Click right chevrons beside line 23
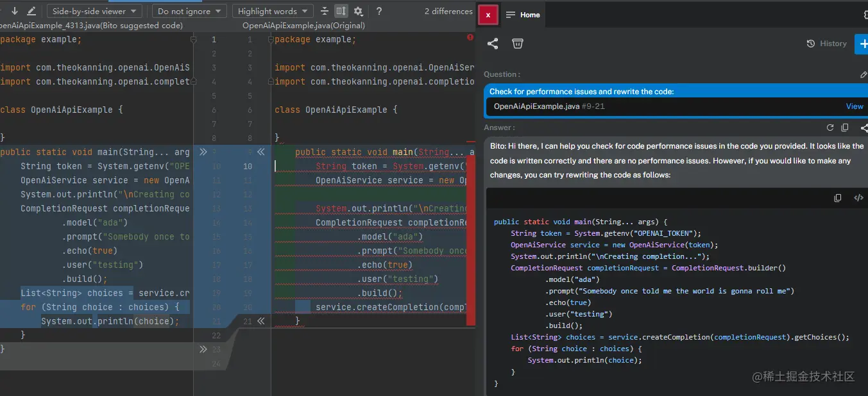This screenshot has height=396, width=868. (x=203, y=349)
